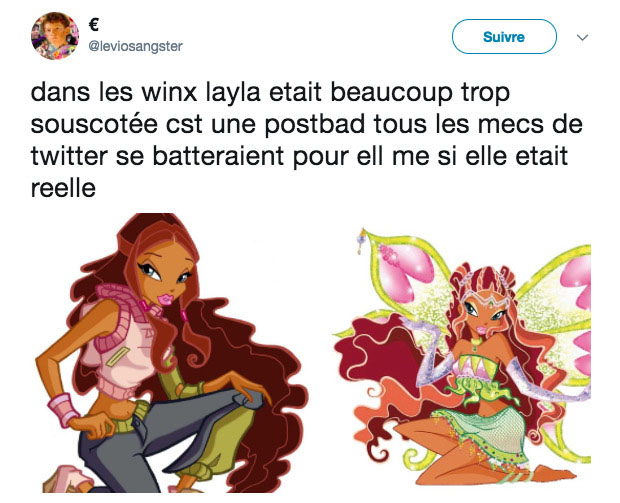Click the tweet text starting 'dans les winx'
The height and width of the screenshot is (503, 620).
click(306, 140)
